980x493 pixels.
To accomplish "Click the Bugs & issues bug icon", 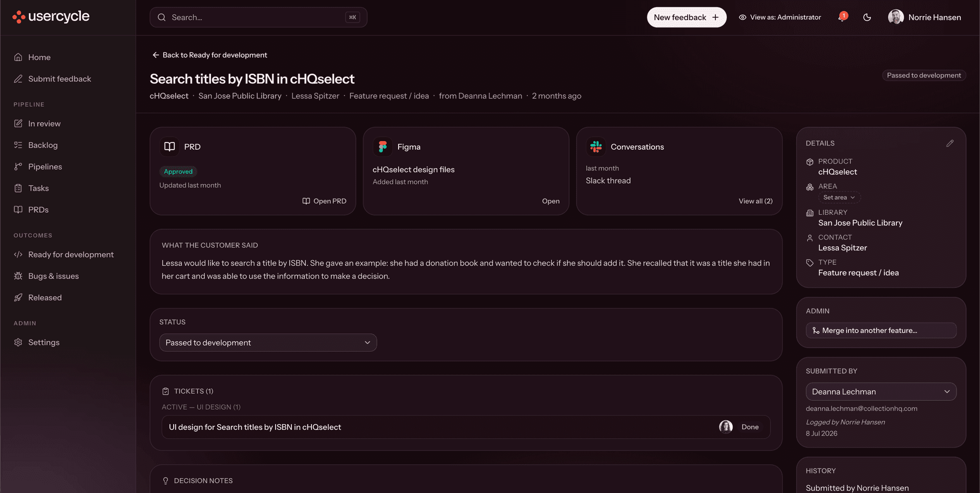I will (18, 276).
